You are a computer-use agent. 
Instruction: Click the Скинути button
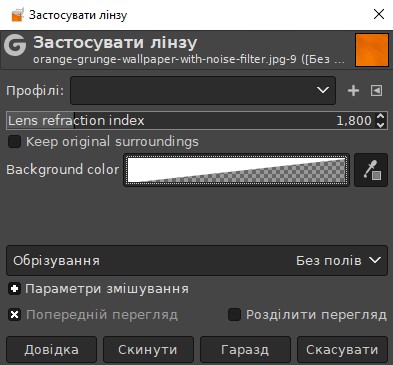tap(148, 350)
